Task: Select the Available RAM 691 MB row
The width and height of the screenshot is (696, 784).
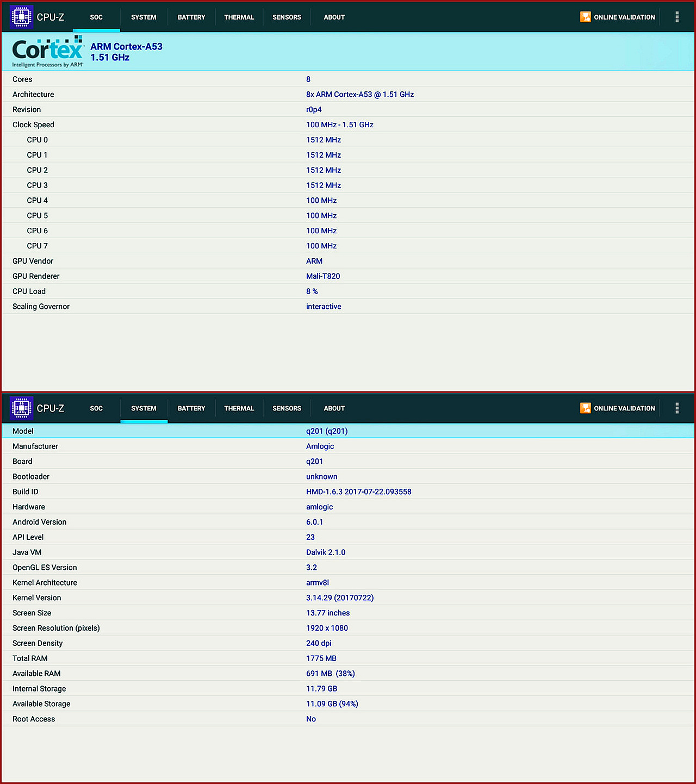Action: pos(330,673)
